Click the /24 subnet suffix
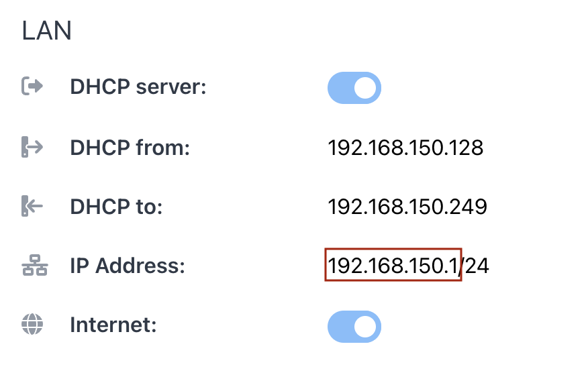 click(475, 266)
